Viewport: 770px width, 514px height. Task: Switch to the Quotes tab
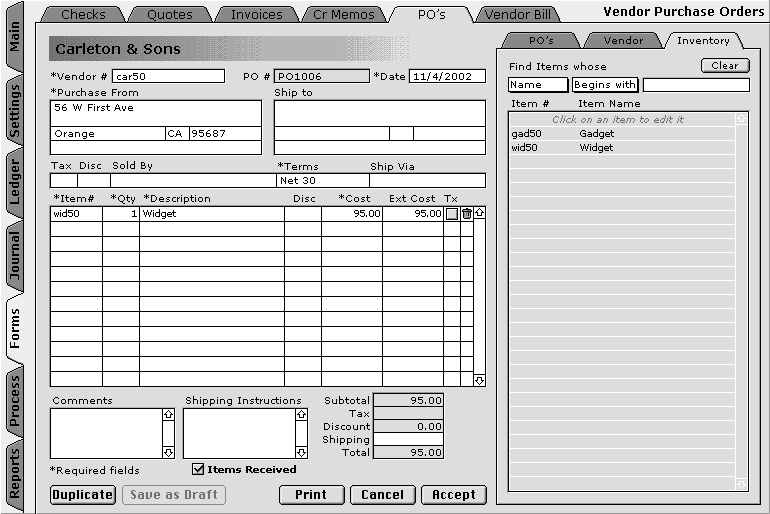click(170, 15)
